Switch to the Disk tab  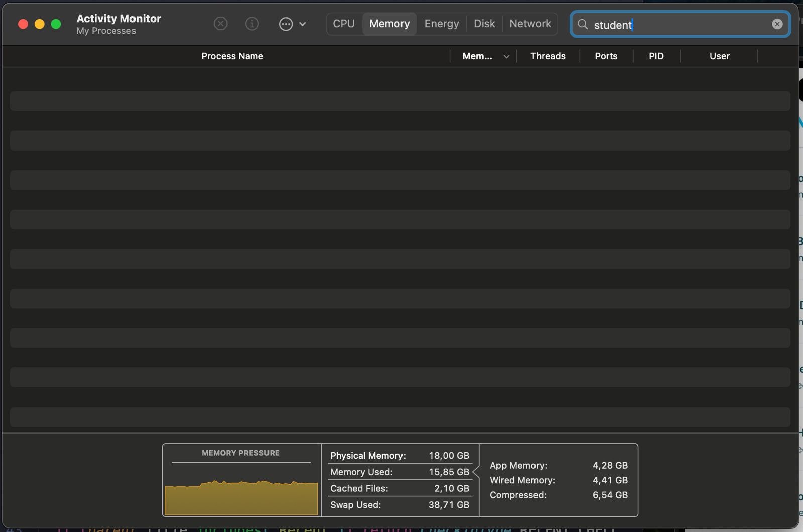coord(484,24)
